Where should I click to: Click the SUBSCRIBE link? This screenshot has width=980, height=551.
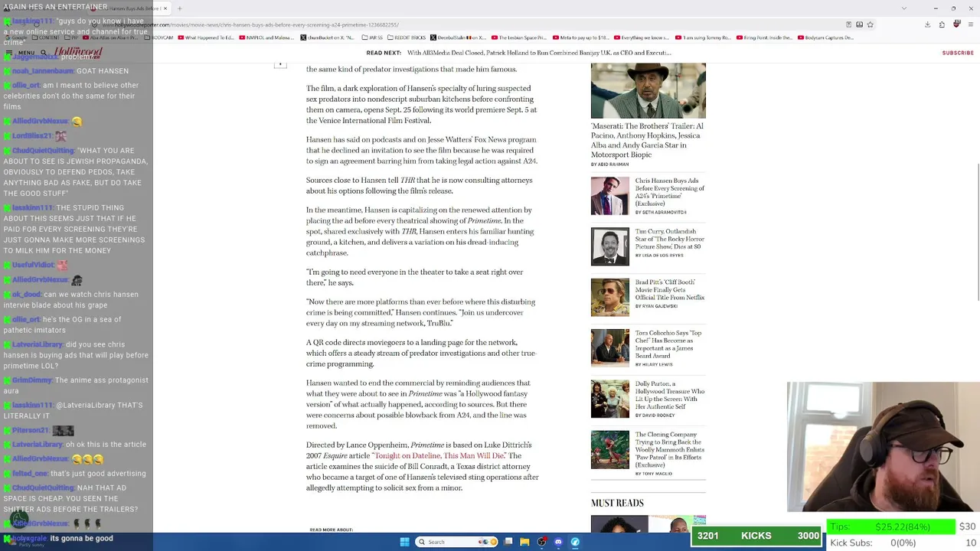click(x=958, y=53)
